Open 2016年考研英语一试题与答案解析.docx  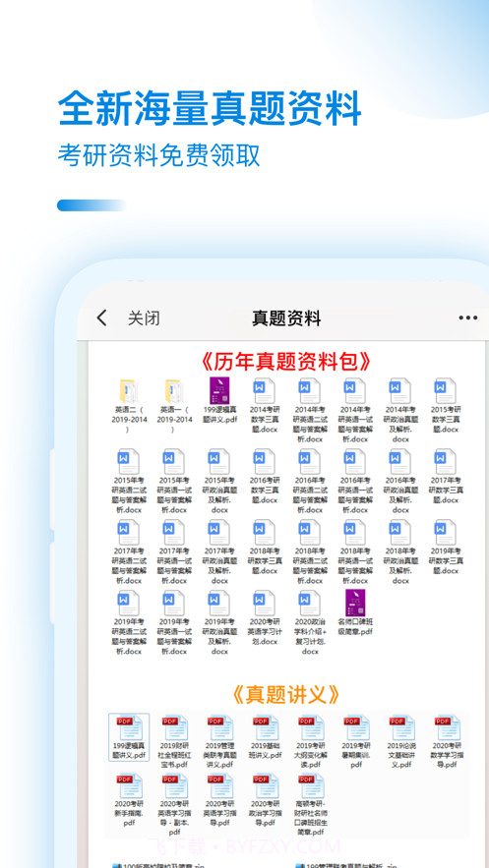(355, 482)
